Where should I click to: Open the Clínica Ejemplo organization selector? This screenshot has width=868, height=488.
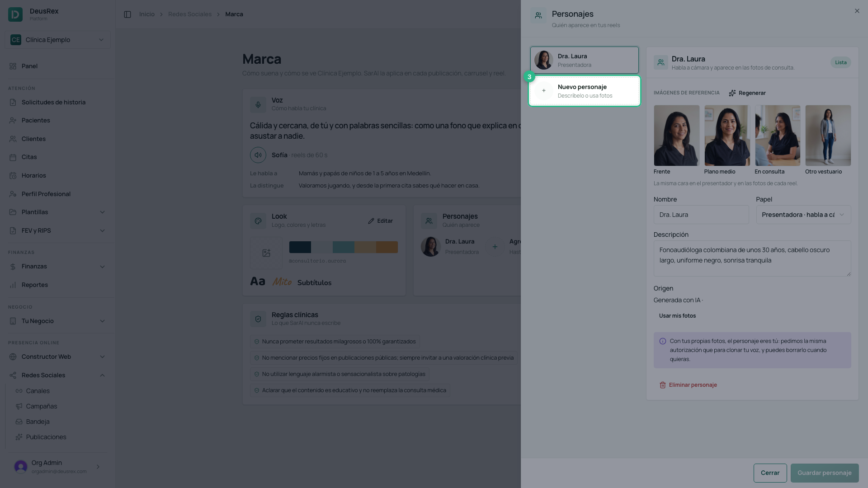[57, 40]
